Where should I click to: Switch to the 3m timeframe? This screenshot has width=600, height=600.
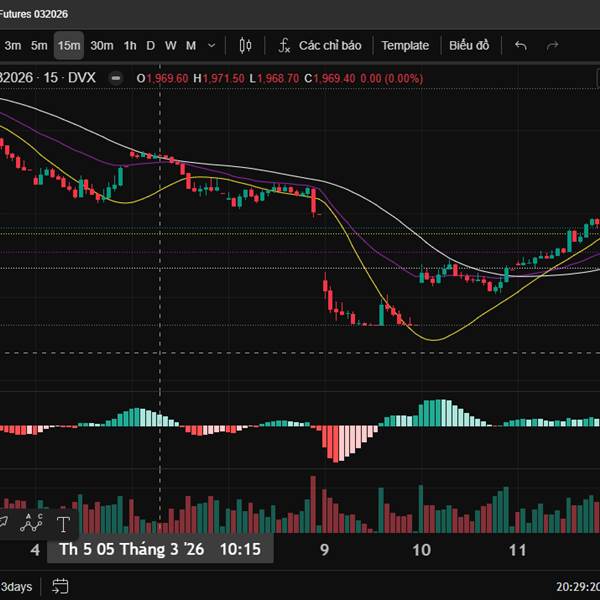coord(13,45)
